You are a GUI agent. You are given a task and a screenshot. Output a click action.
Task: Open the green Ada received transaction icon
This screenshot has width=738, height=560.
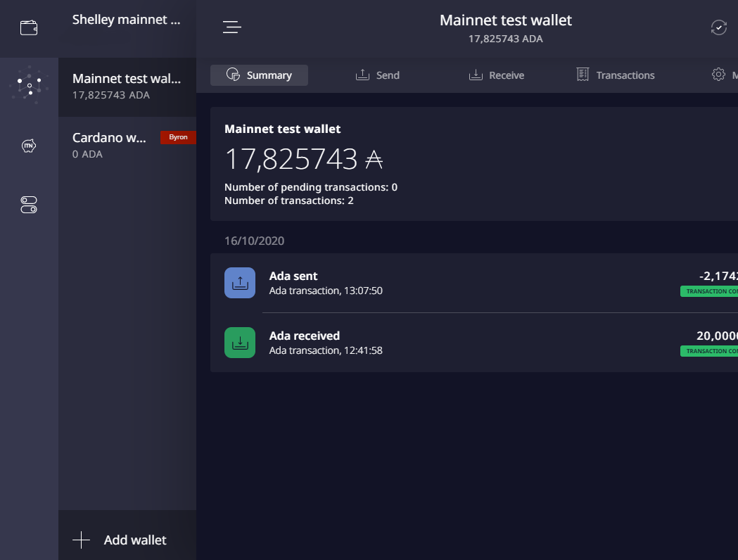click(240, 343)
